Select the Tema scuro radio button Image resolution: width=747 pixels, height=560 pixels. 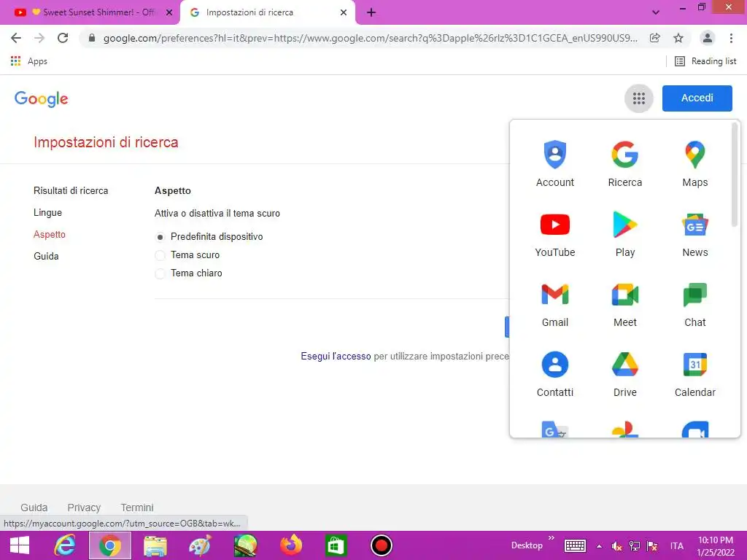[160, 255]
